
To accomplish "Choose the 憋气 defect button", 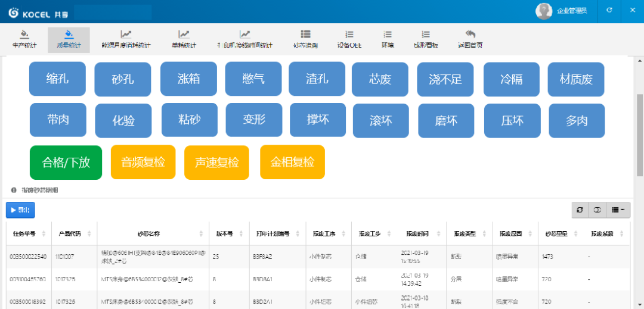I will coord(253,79).
